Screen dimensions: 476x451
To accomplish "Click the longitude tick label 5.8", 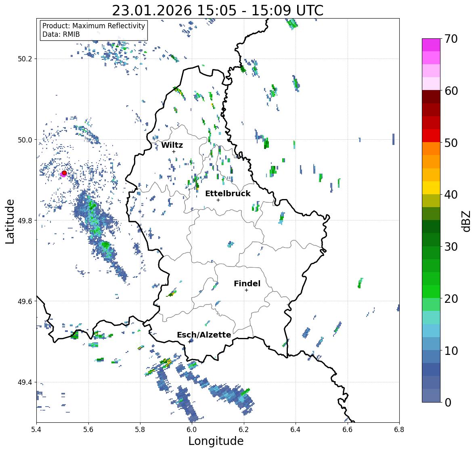I will tap(140, 429).
